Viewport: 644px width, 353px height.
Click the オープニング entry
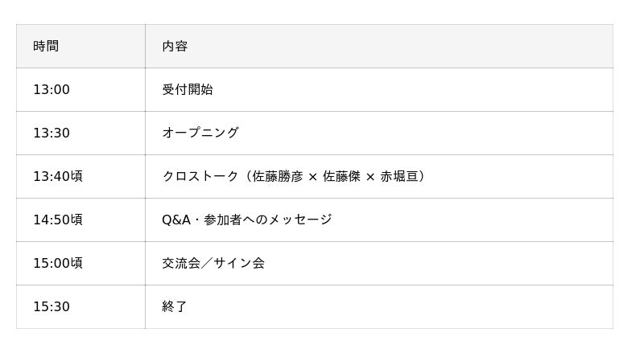click(x=200, y=133)
